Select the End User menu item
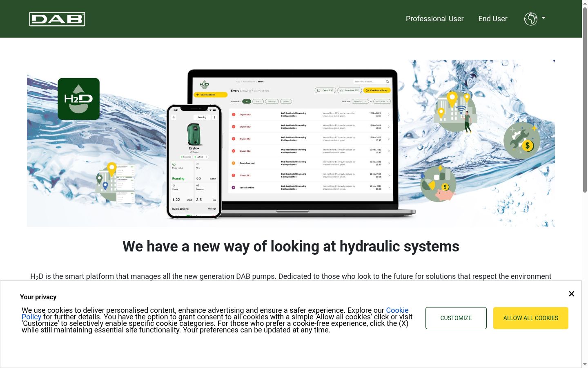 click(x=493, y=19)
